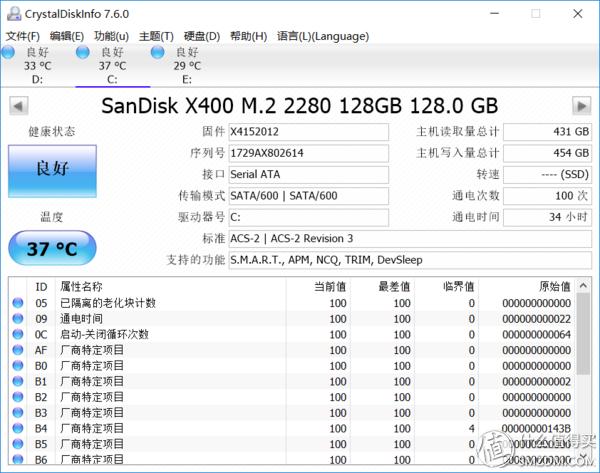Select the E: drive tab at 29 °C
This screenshot has height=473, width=600.
click(187, 65)
